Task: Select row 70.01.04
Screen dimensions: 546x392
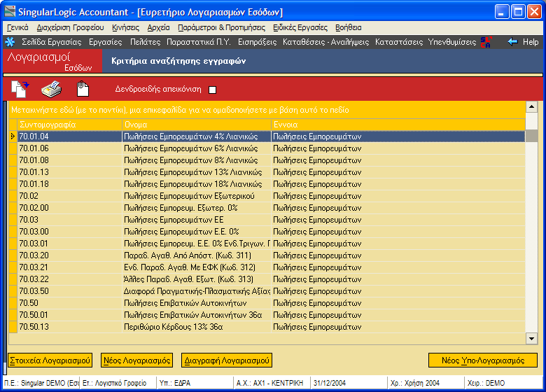Action: click(x=267, y=136)
